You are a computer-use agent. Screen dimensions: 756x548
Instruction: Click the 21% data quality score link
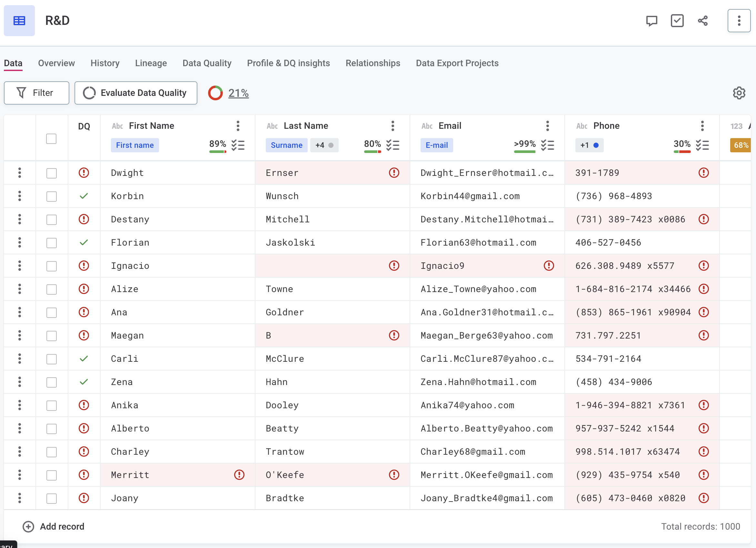239,93
